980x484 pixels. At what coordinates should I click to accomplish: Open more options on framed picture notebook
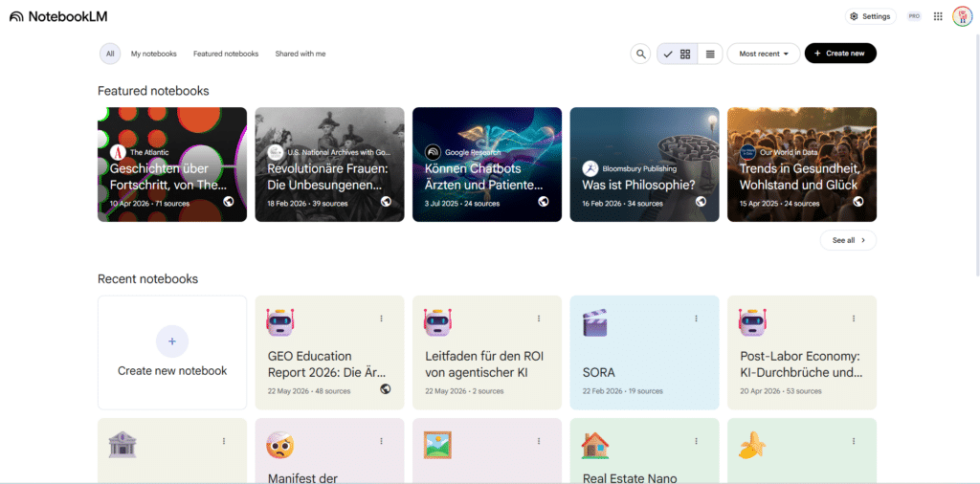pyautogui.click(x=539, y=441)
